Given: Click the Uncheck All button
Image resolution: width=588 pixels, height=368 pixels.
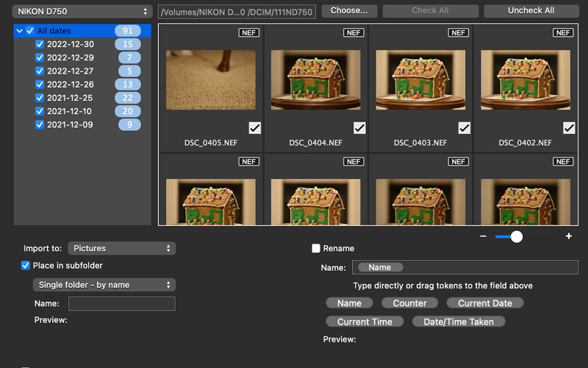Looking at the screenshot, I should (531, 11).
